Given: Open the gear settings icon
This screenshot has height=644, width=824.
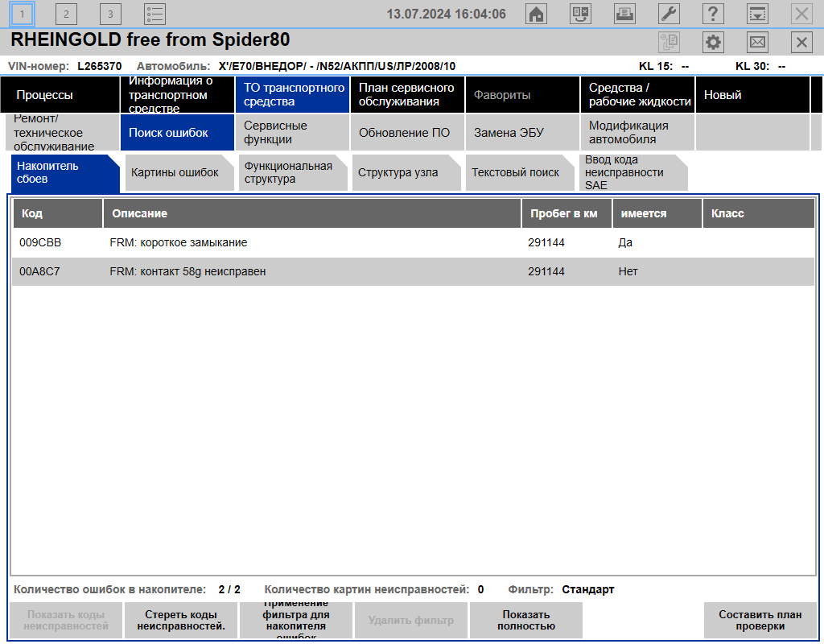Looking at the screenshot, I should (x=713, y=42).
